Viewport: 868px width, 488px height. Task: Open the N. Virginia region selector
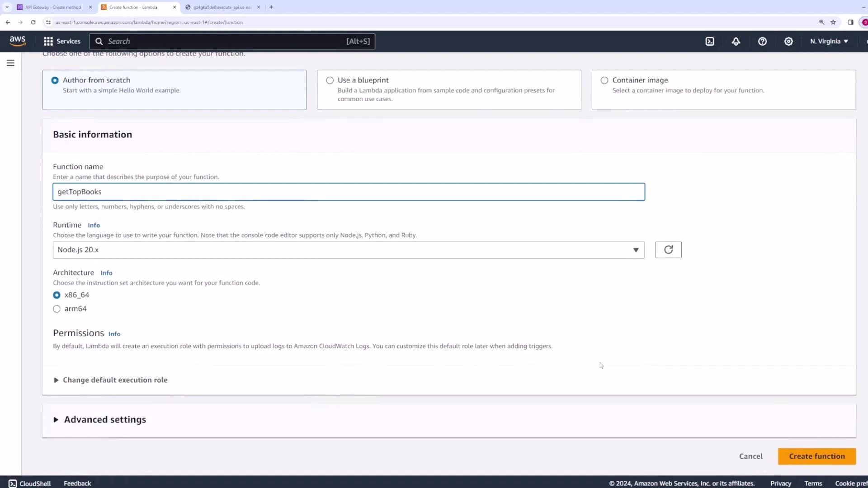pos(828,41)
